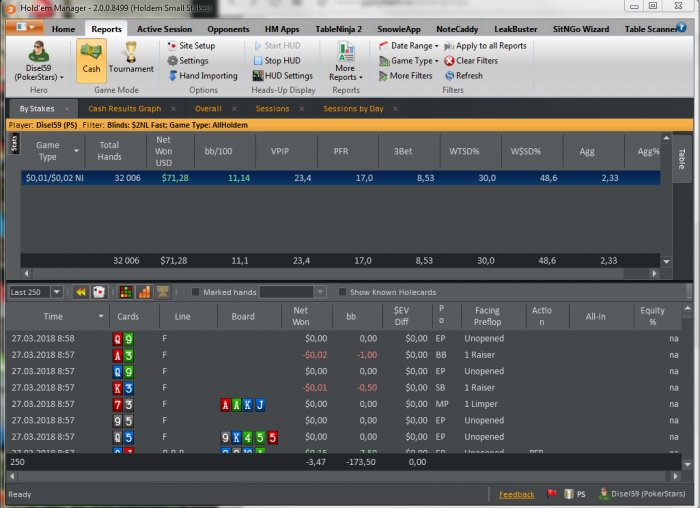Toggle Marked hands checkbox
This screenshot has height=508, width=700.
(195, 292)
